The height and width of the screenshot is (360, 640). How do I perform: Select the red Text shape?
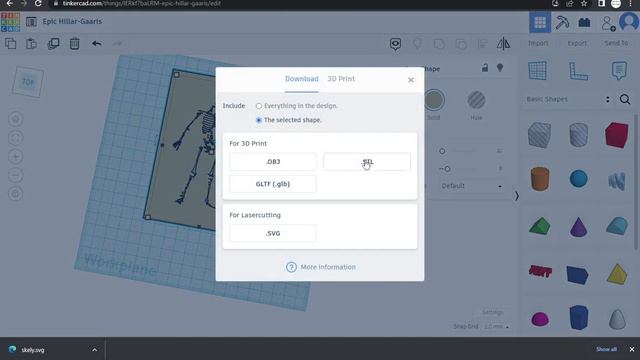pos(540,271)
